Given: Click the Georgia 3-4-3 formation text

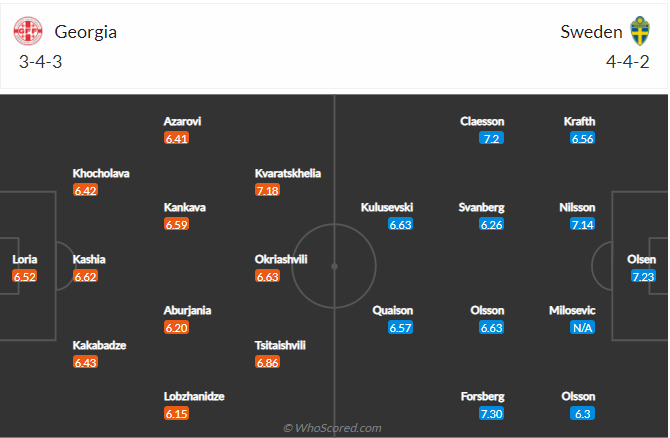Looking at the screenshot, I should (x=41, y=62).
